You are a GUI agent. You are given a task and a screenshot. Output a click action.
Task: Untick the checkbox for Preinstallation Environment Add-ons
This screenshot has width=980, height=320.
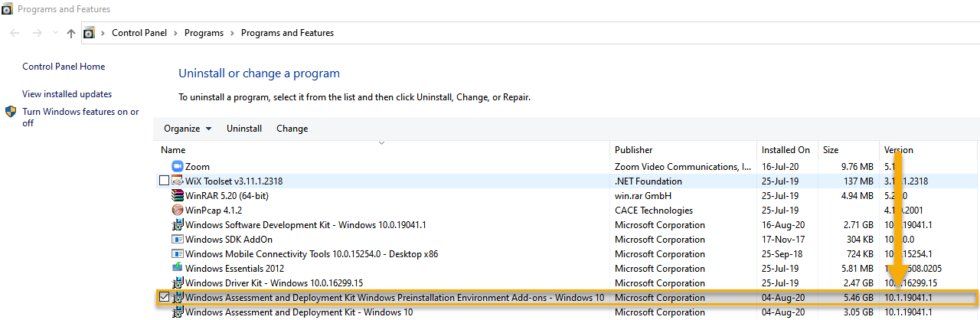tap(164, 297)
